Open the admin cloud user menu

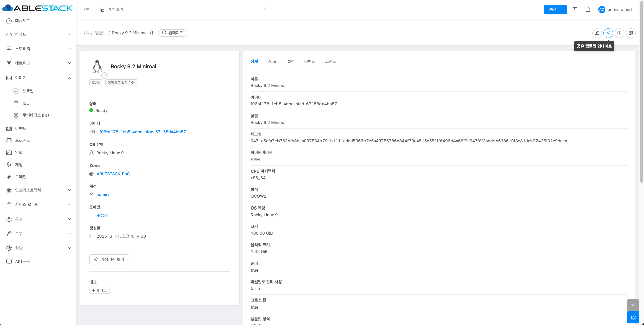pyautogui.click(x=615, y=10)
